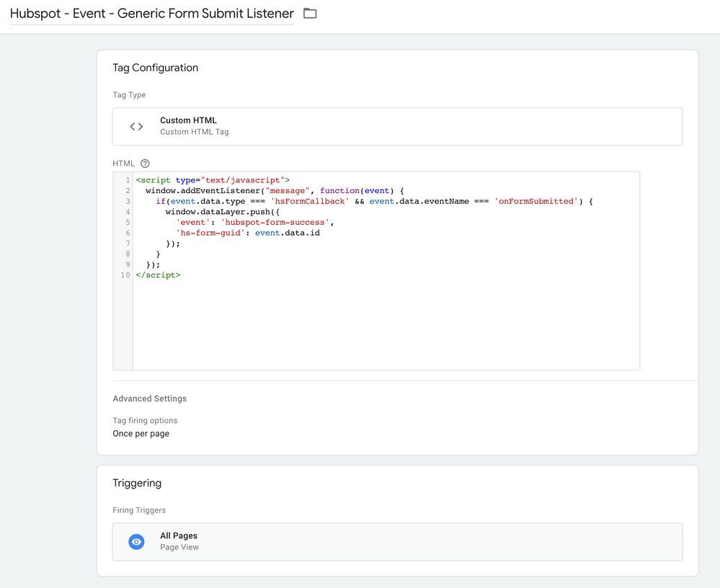Click the 'Tag Type' label

point(129,94)
